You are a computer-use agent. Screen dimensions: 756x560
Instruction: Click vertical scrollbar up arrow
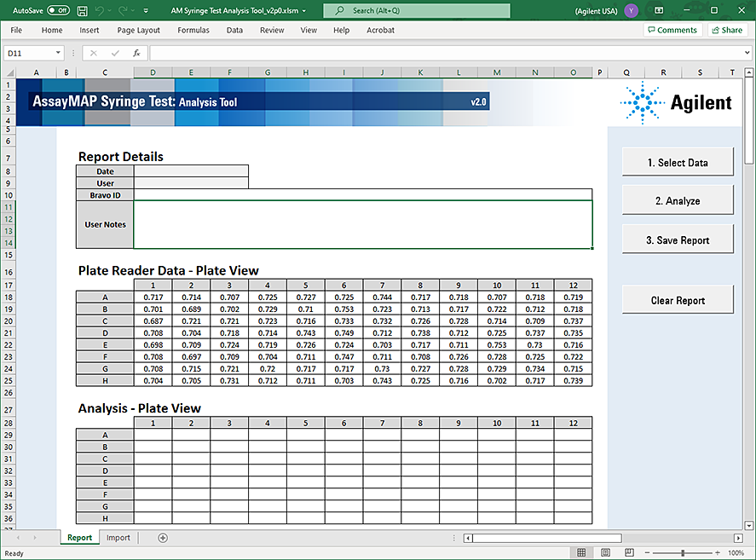pos(749,72)
